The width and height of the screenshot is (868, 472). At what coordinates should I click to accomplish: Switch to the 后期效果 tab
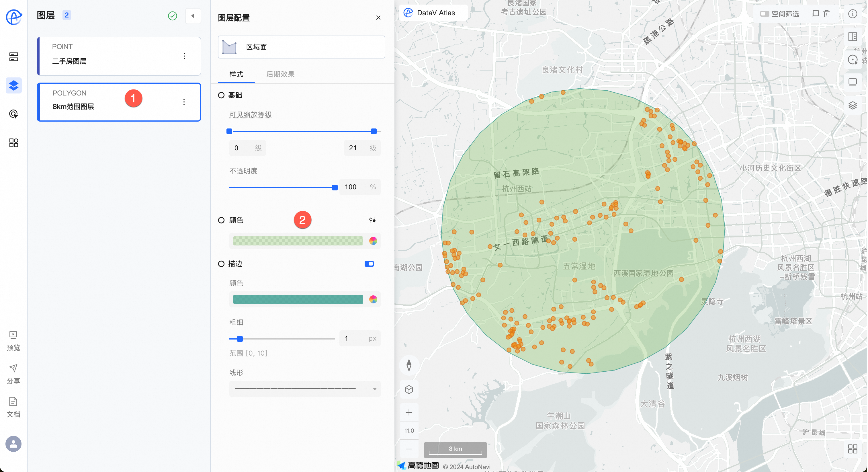tap(280, 74)
